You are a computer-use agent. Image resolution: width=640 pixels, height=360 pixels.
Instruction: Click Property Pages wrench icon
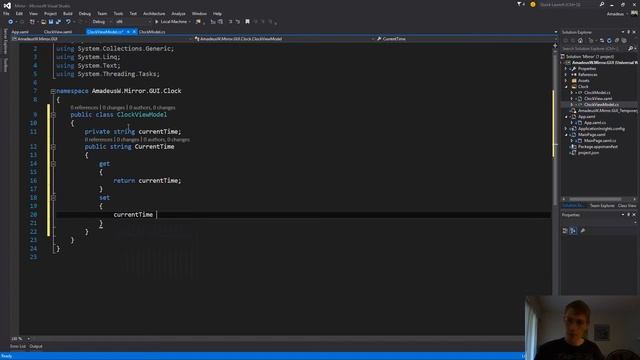point(583,231)
